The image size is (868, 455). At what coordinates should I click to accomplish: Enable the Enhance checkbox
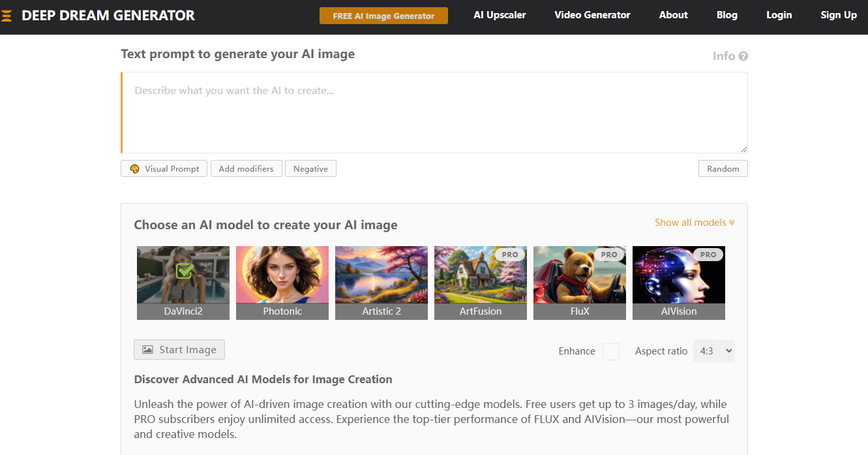click(611, 351)
